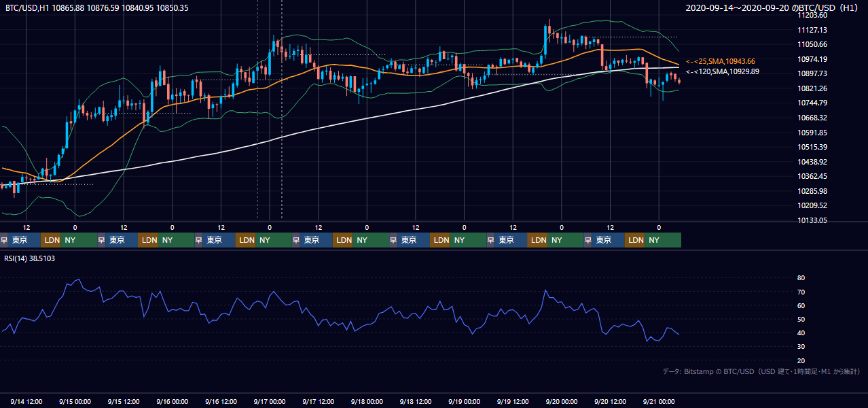Click the 9/18 12:00 time label
This screenshot has height=408, width=868.
coord(416,401)
